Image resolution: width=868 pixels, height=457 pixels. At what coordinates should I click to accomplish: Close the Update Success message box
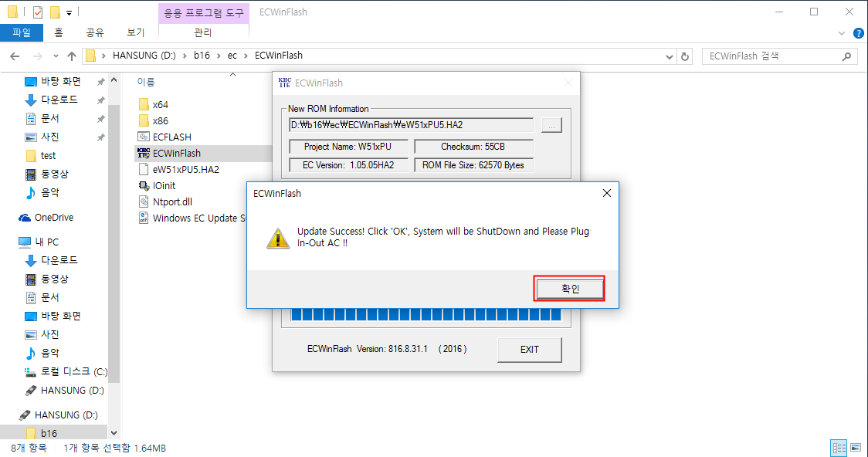[x=607, y=193]
